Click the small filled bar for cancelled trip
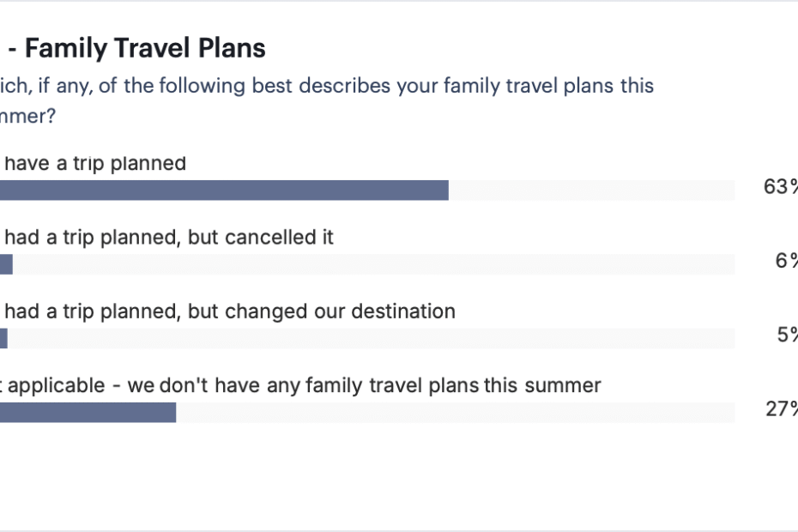This screenshot has height=532, width=798. click(6, 264)
